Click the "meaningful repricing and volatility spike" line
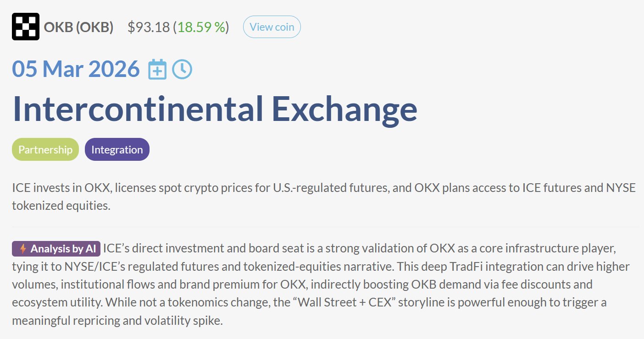Viewport: 644px width, 339px height. point(117,320)
